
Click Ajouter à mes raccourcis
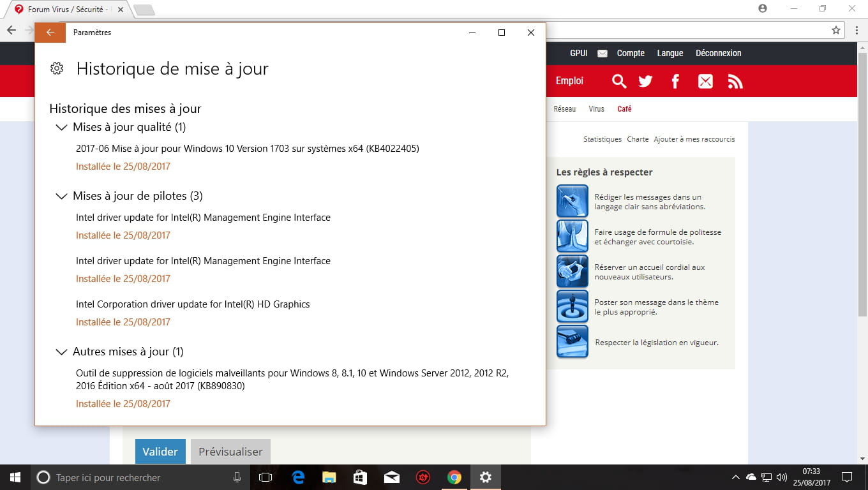click(694, 139)
